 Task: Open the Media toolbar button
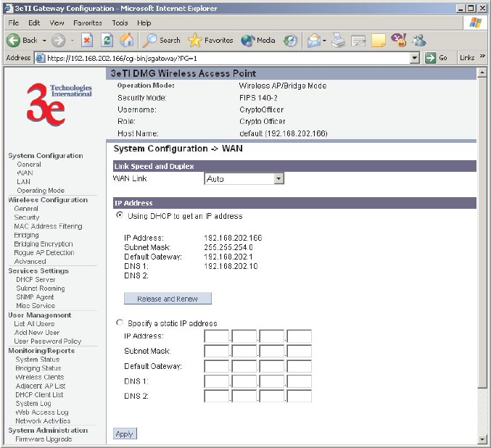click(258, 41)
